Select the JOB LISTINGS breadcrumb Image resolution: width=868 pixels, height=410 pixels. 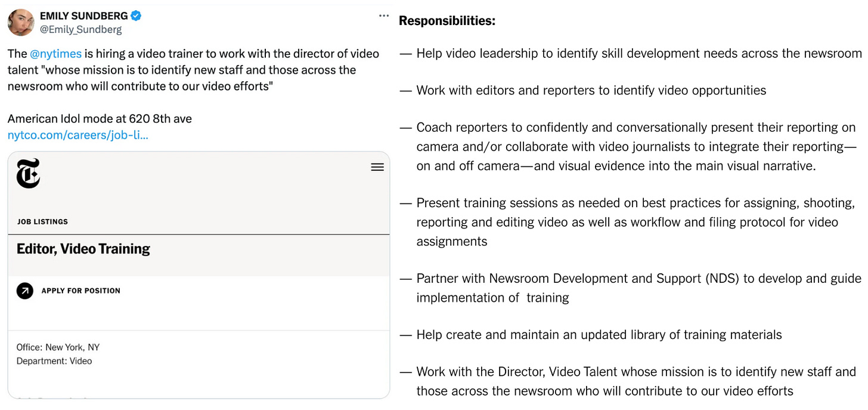point(42,221)
